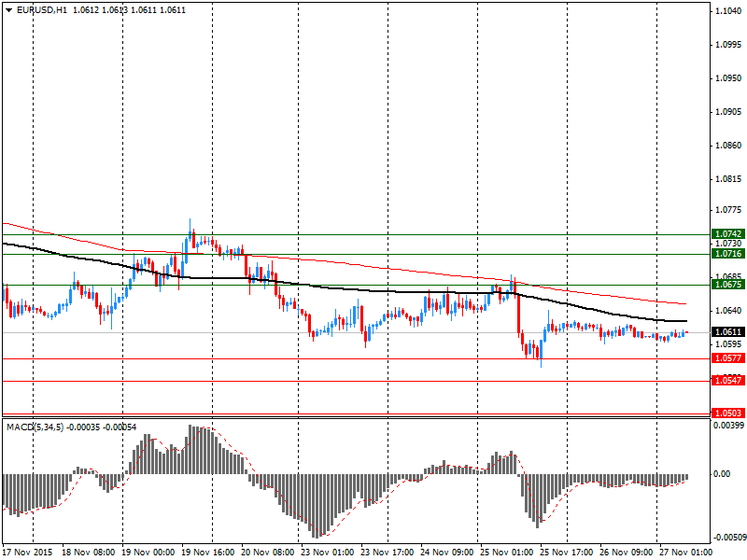
Task: Click the 1.1040 price scale value
Action: [729, 11]
